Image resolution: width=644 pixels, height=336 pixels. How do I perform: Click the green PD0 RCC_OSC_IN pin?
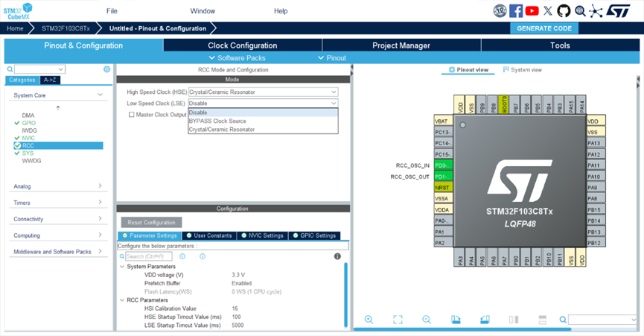pos(443,165)
